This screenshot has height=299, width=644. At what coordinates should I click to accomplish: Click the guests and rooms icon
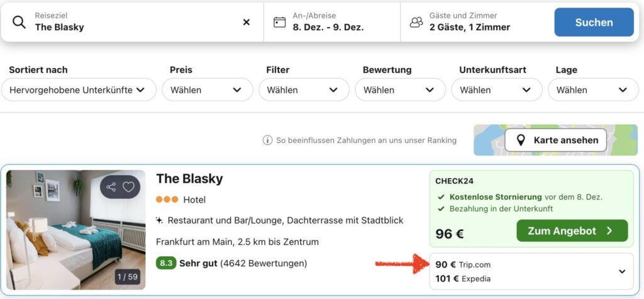click(416, 22)
